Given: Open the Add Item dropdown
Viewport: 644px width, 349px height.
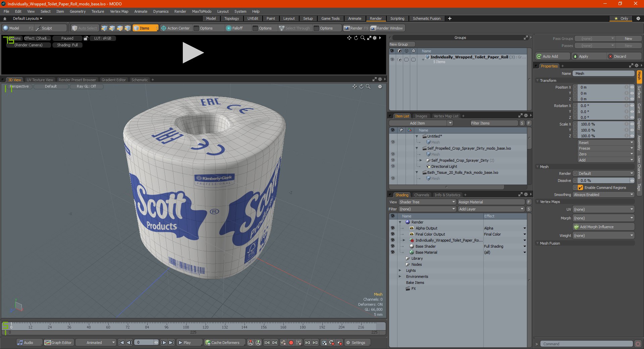Looking at the screenshot, I should click(x=421, y=123).
